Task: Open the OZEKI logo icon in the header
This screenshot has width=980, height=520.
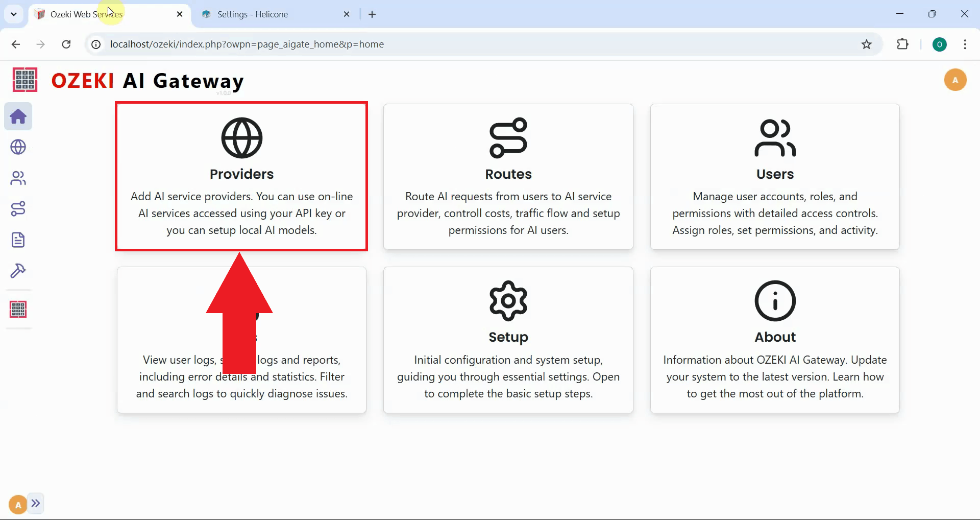Action: pyautogui.click(x=24, y=80)
